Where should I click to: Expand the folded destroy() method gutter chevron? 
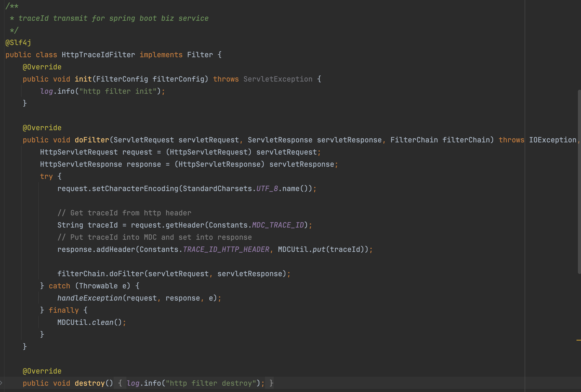coord(1,383)
